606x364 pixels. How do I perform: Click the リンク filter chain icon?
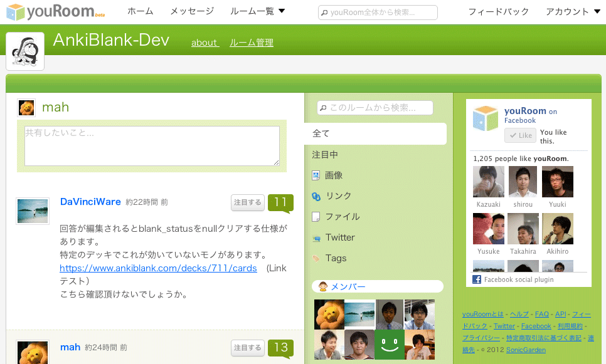(316, 197)
